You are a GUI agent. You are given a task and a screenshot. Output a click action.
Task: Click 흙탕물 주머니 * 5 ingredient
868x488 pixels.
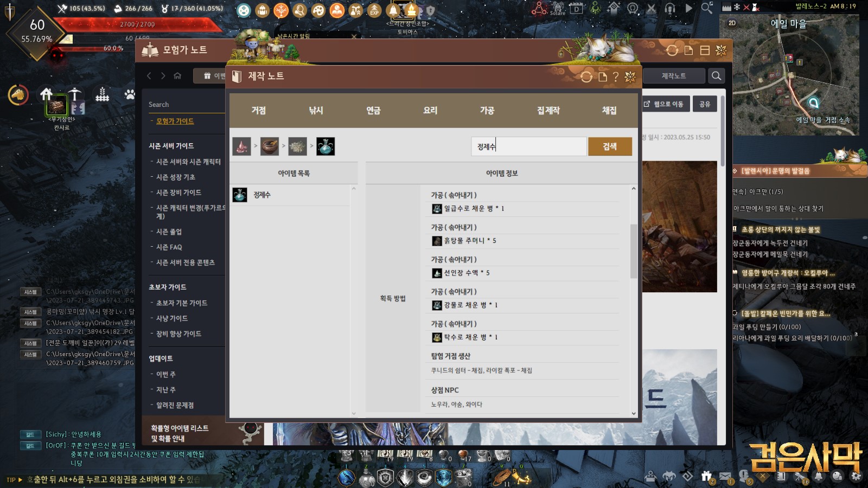[464, 240]
